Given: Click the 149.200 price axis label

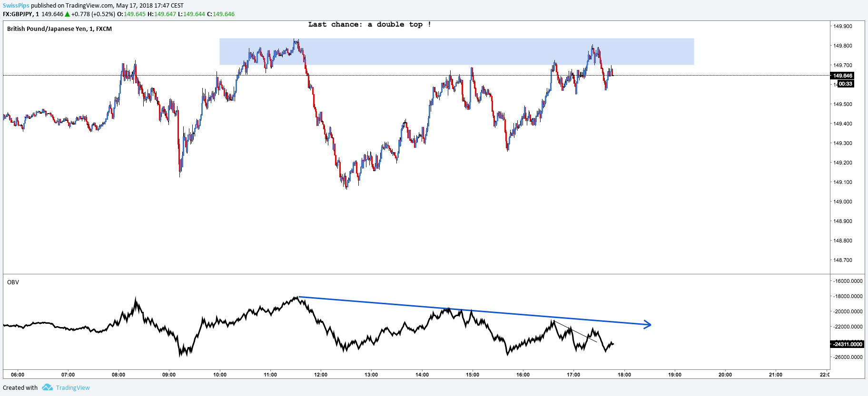Looking at the screenshot, I should [842, 163].
